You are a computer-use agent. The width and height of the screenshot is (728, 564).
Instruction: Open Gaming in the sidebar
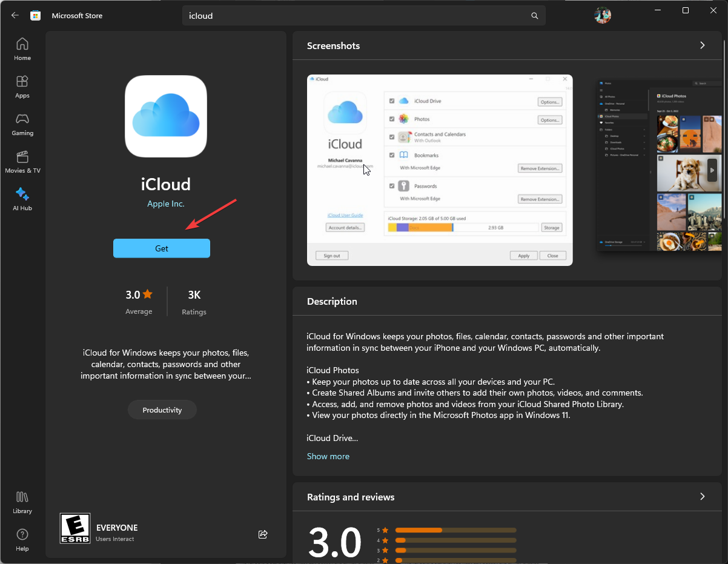point(22,125)
